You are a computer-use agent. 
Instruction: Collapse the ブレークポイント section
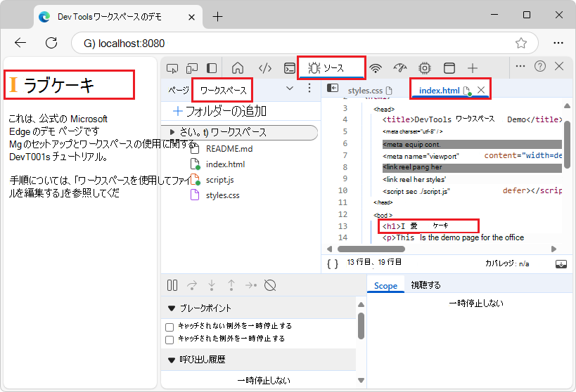[x=171, y=308]
